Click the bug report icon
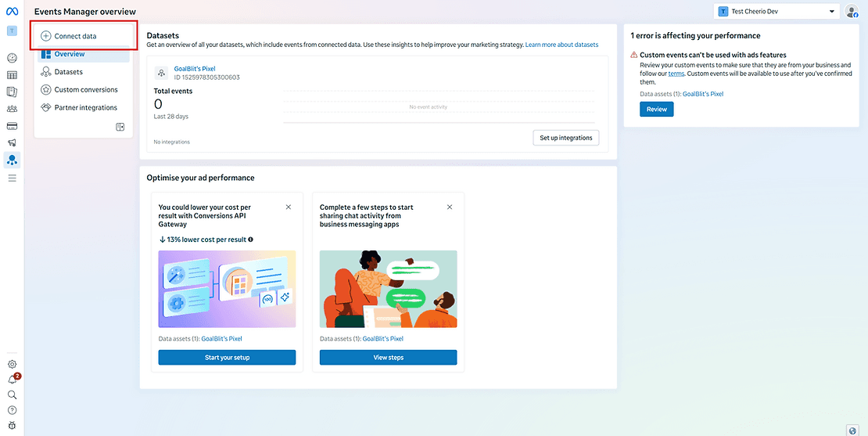This screenshot has width=868, height=436. 12,426
